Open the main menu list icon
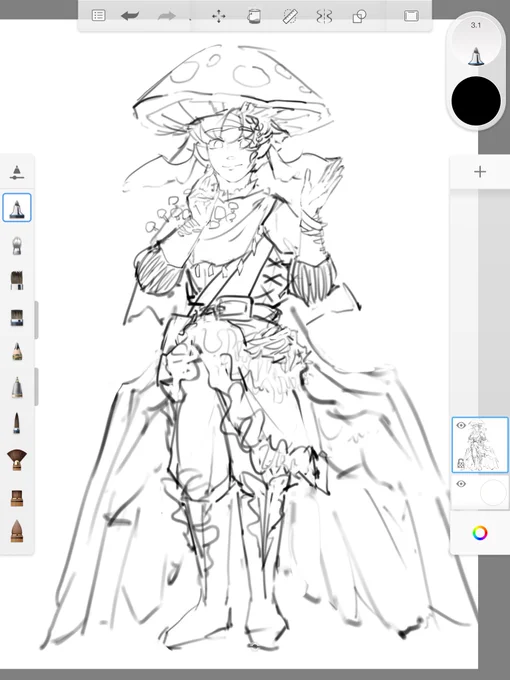This screenshot has height=680, width=510. coord(98,16)
